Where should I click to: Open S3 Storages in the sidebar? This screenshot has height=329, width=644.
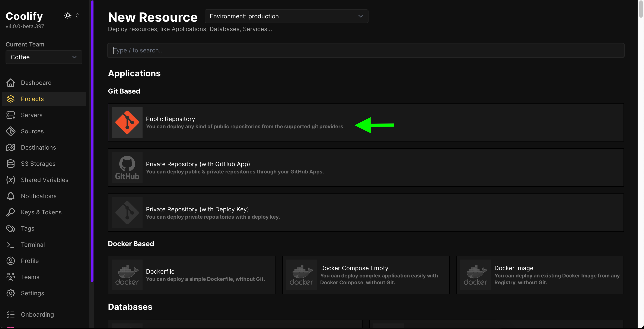tap(44, 164)
